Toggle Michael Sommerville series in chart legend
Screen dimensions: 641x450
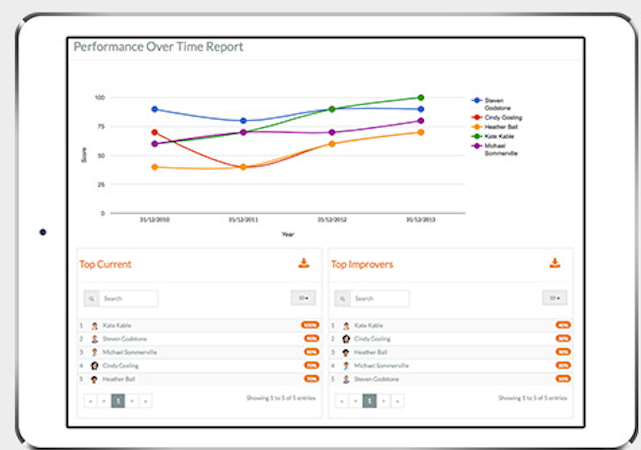[495, 150]
